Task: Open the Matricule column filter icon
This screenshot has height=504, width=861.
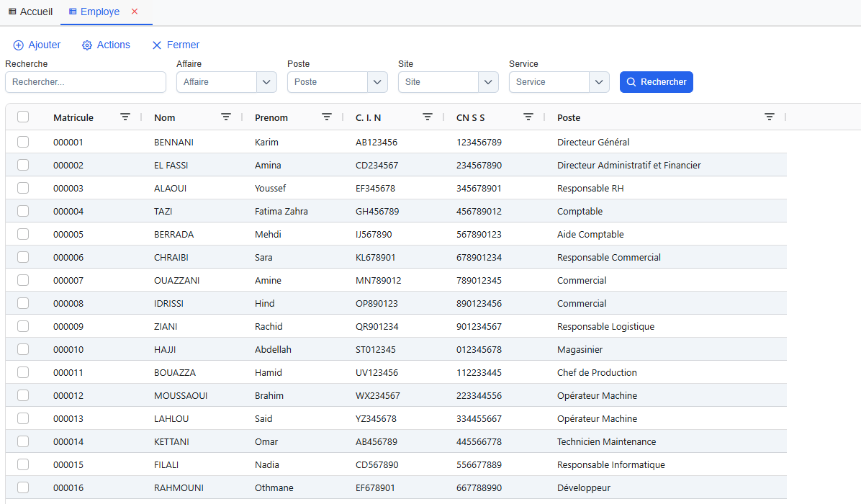Action: [125, 117]
